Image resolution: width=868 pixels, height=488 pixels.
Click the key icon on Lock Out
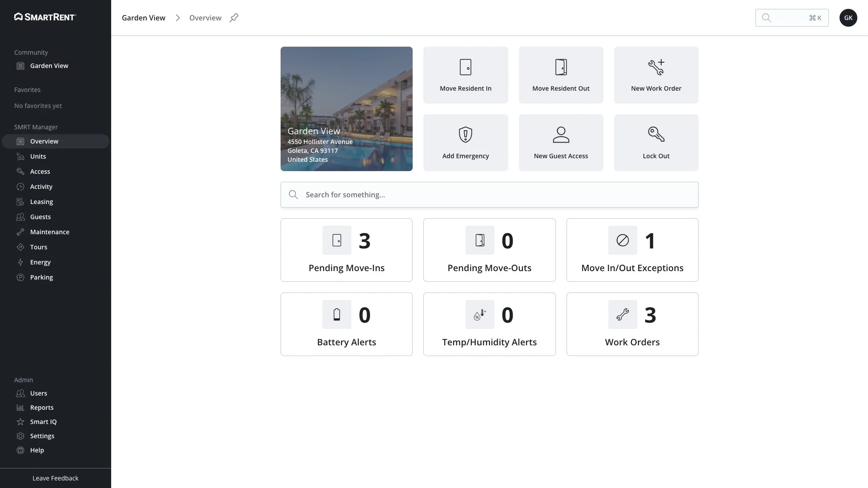[656, 134]
